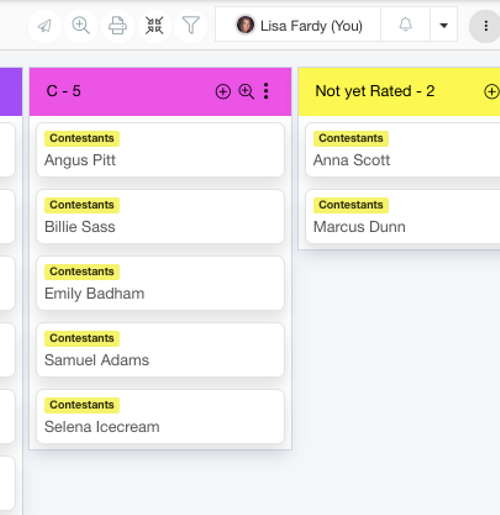Expand the dropdown arrow beside the bell
Screen dimensions: 500x515
(x=444, y=25)
